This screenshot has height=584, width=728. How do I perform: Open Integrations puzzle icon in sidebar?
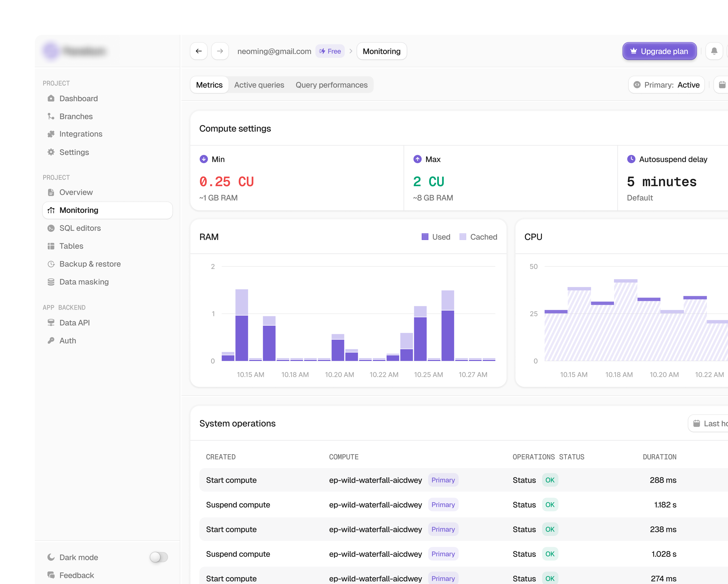tap(51, 134)
